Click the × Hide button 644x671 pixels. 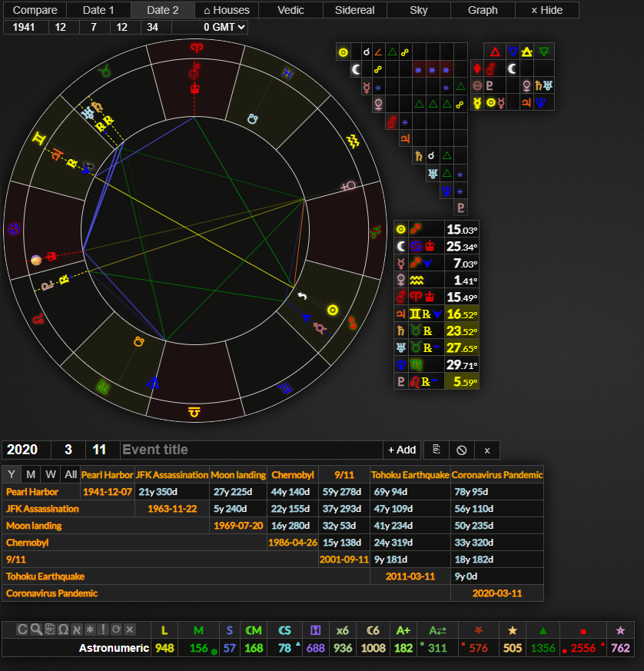546,10
